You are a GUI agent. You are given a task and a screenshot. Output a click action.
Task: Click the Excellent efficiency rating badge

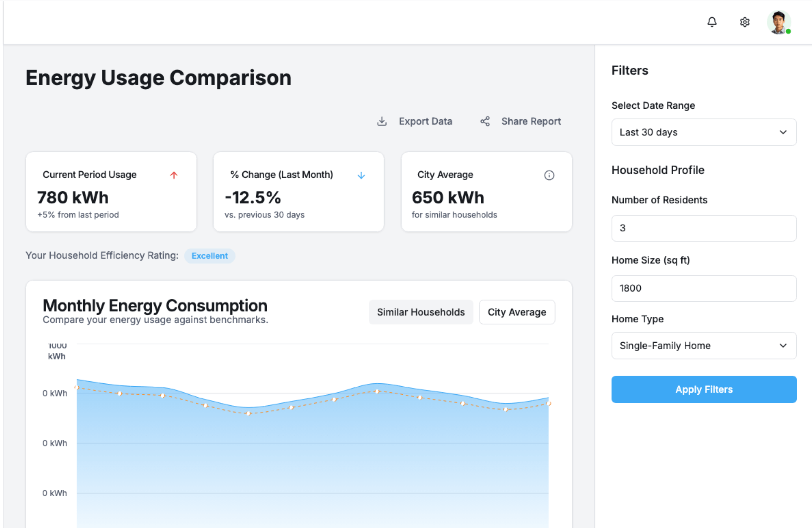tap(209, 256)
